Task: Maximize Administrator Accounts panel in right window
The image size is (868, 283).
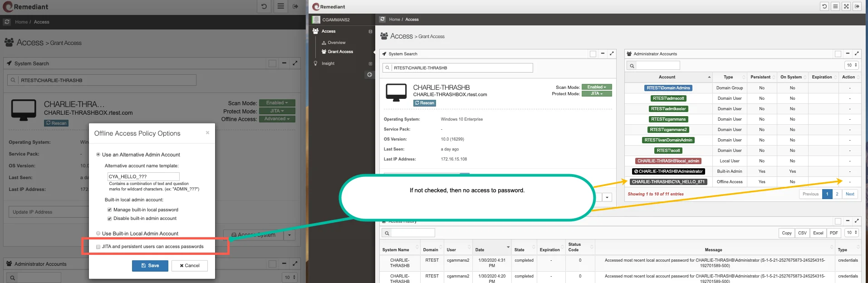Action: pyautogui.click(x=857, y=54)
